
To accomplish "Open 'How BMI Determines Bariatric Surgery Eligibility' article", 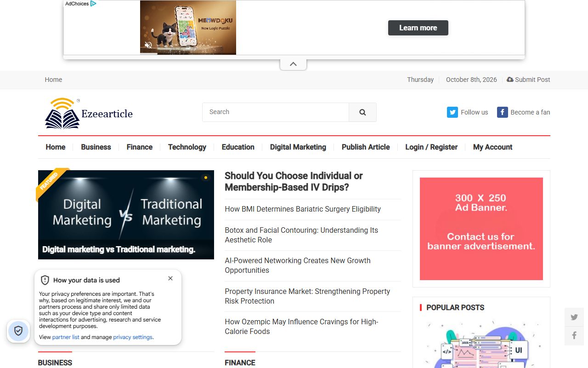I will click(303, 209).
